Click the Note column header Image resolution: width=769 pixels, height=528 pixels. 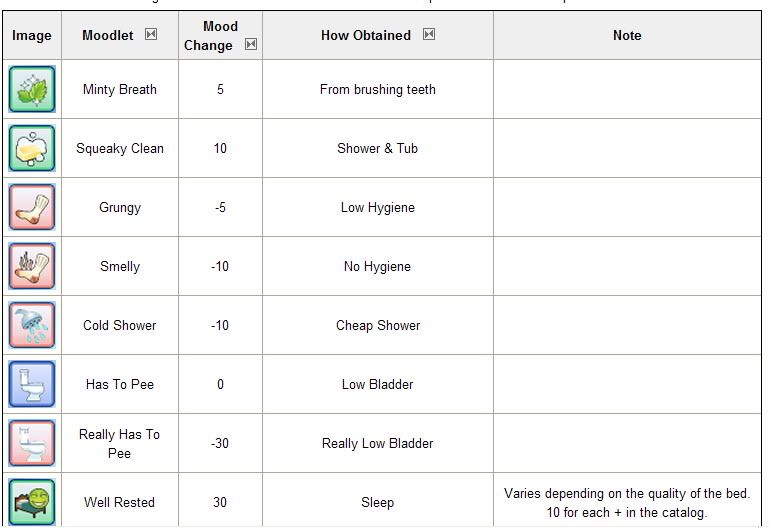point(627,35)
